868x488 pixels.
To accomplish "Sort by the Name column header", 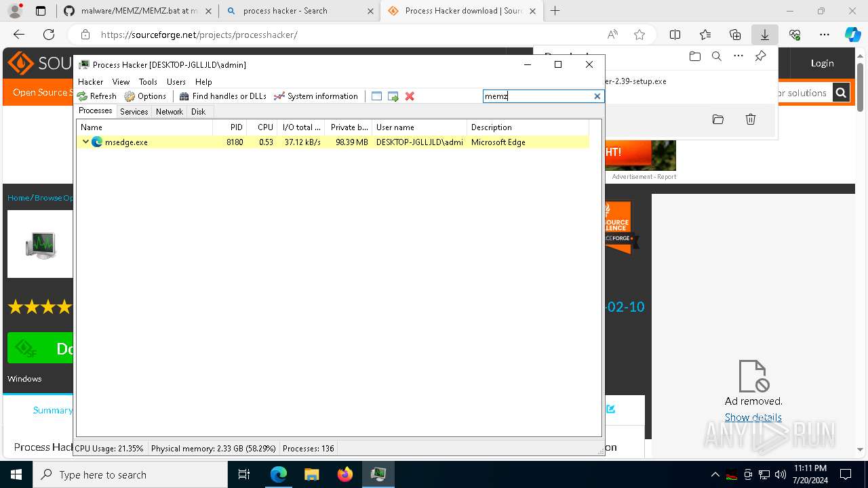I will (145, 127).
